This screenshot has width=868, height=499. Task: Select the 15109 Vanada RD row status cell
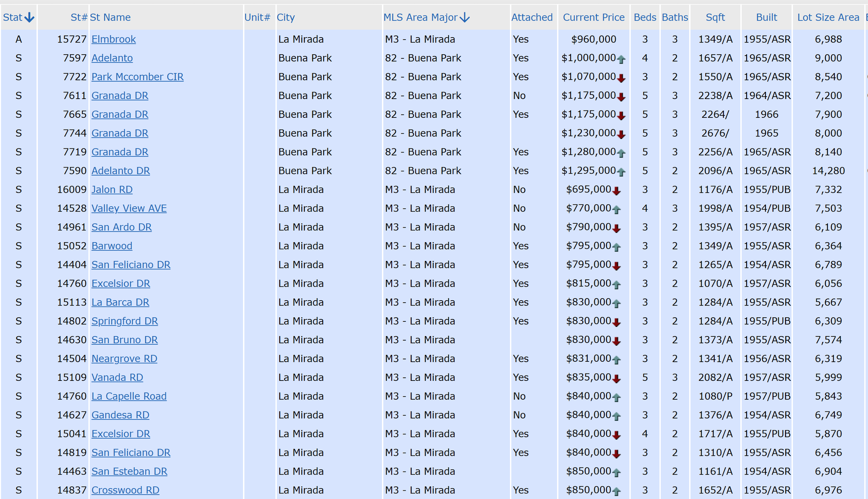tap(19, 377)
